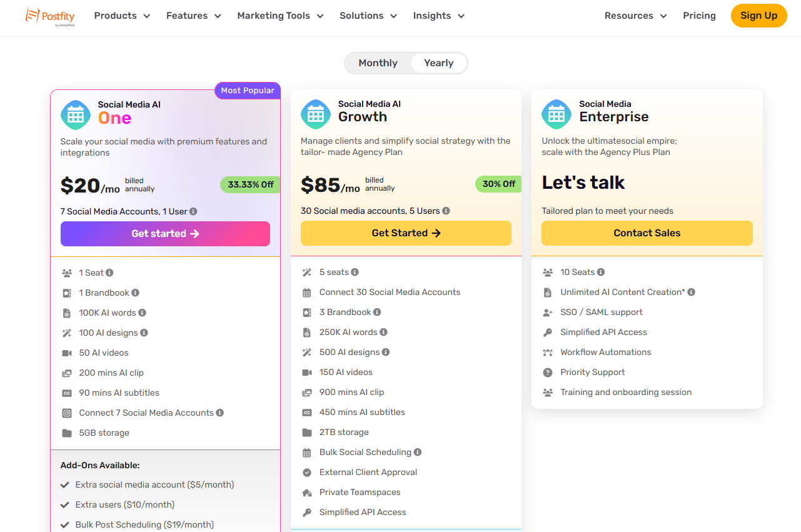
Task: Click the question mark icon beside Priority Support
Action: click(548, 372)
